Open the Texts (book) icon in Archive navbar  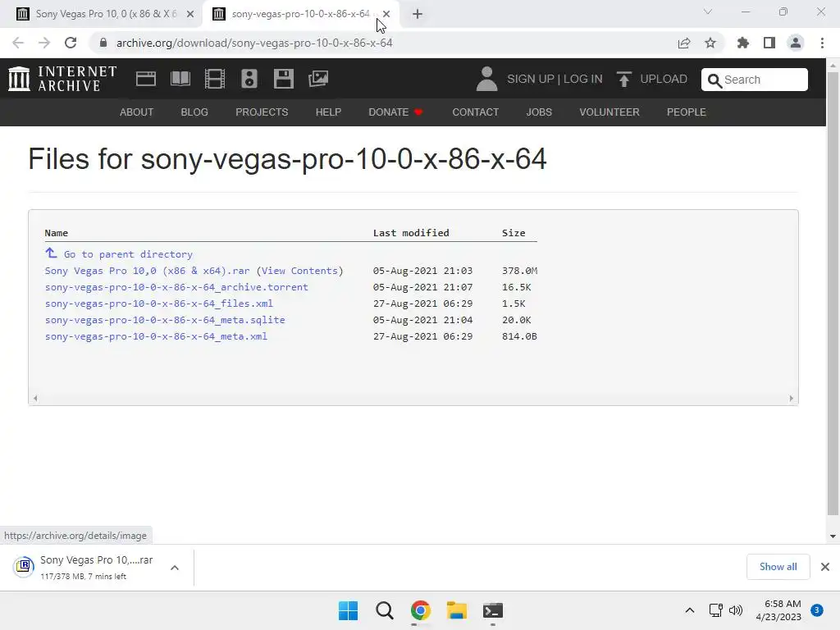(180, 79)
